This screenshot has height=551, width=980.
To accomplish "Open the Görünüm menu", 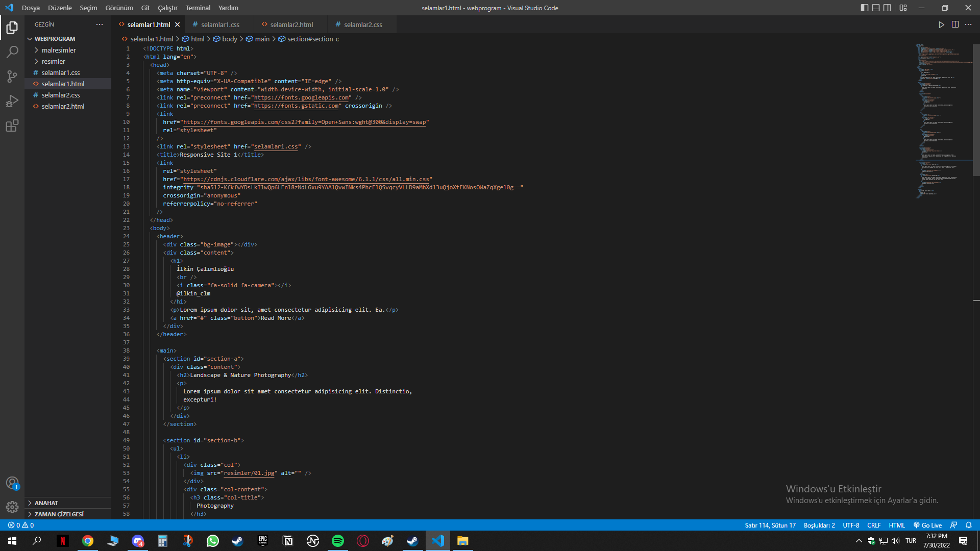I will (119, 8).
